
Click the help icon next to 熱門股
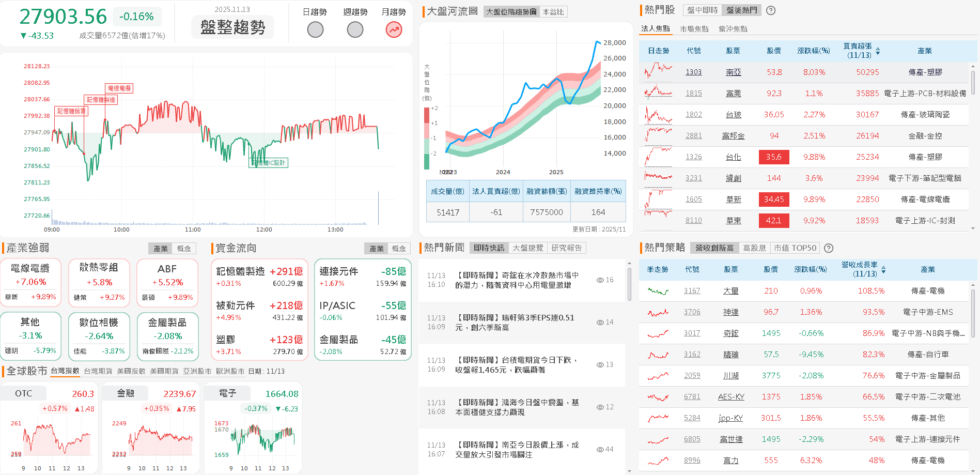click(x=770, y=10)
